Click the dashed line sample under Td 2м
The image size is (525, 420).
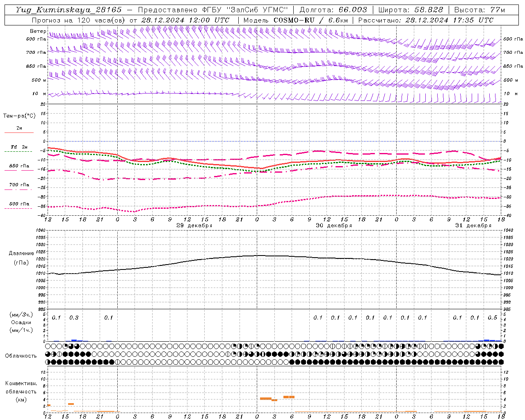point(18,152)
